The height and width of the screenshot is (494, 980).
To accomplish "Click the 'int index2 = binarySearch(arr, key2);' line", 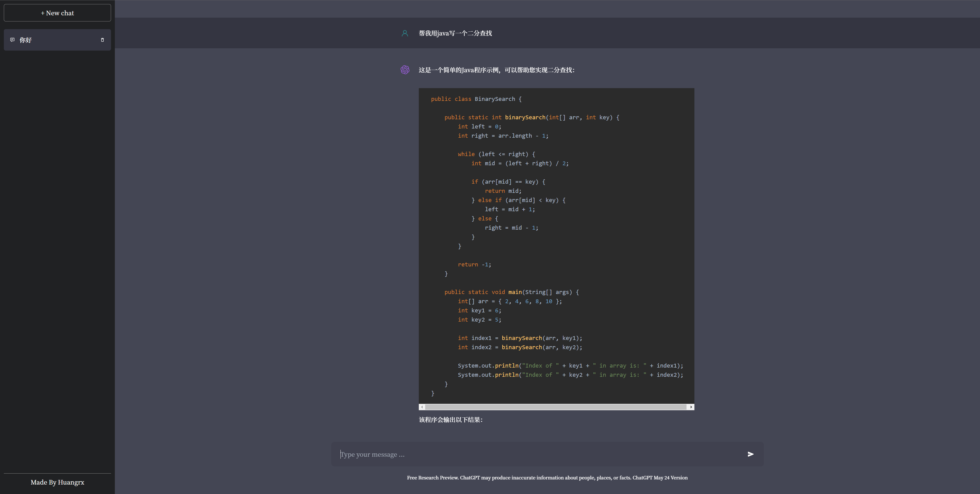I will click(520, 347).
